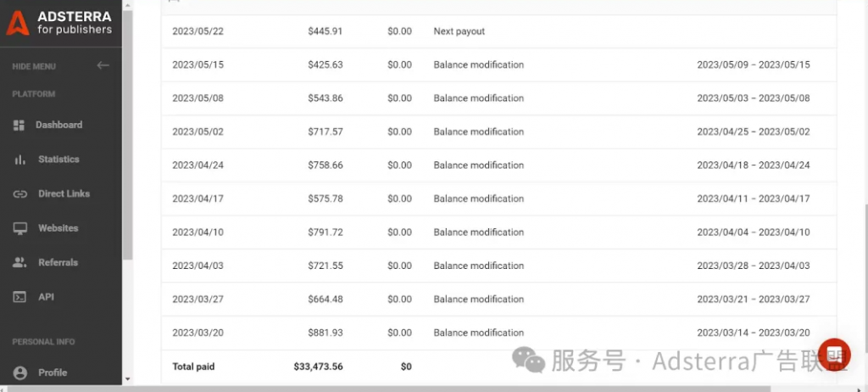This screenshot has width=868, height=392.
Task: Click Balance modification in 2023/04/10 row
Action: coord(479,232)
